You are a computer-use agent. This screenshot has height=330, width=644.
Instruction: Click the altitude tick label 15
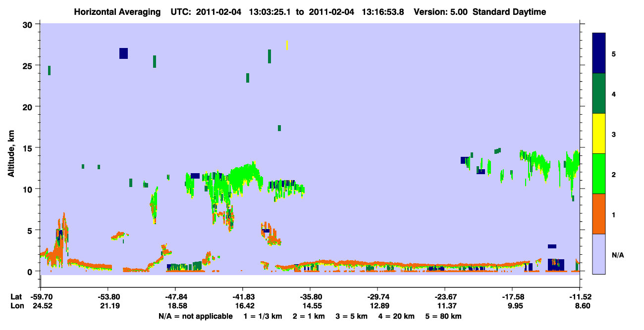point(28,147)
